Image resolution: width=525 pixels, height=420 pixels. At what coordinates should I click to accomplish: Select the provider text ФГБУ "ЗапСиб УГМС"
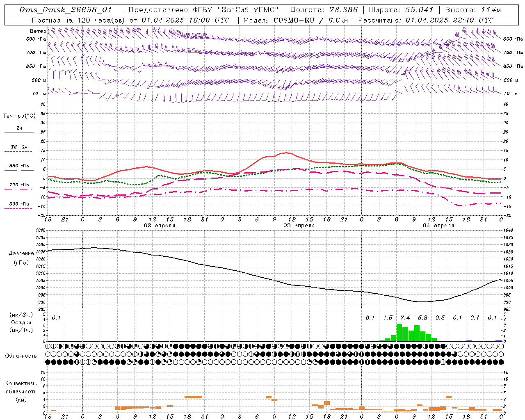tap(236, 10)
